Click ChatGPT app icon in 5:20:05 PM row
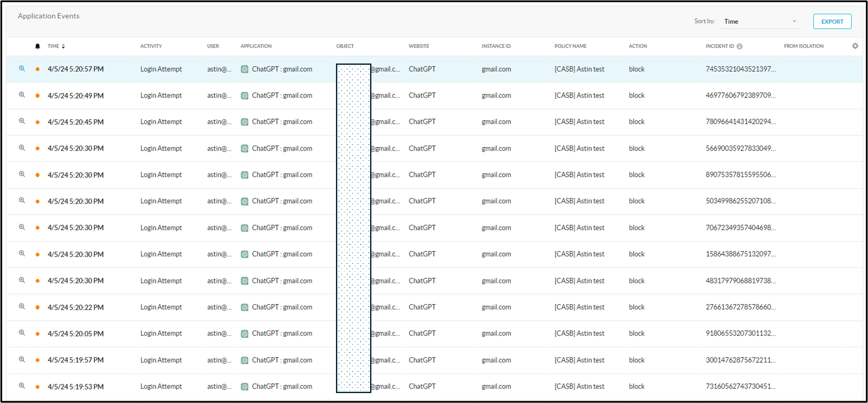This screenshot has width=868, height=403. [x=244, y=333]
